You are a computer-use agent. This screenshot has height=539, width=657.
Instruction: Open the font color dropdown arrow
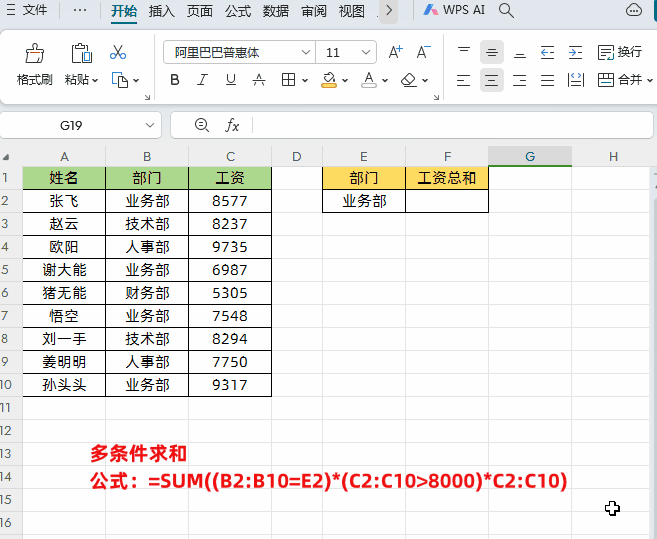(385, 80)
